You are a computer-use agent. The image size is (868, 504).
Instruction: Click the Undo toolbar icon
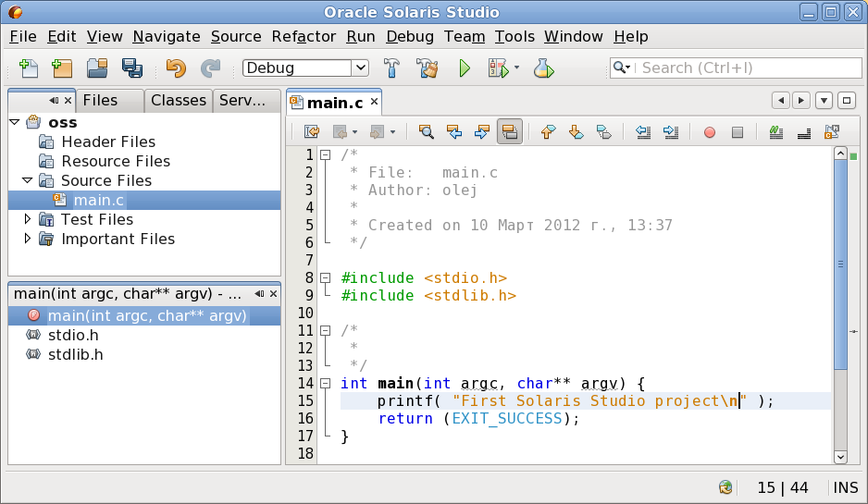(176, 68)
